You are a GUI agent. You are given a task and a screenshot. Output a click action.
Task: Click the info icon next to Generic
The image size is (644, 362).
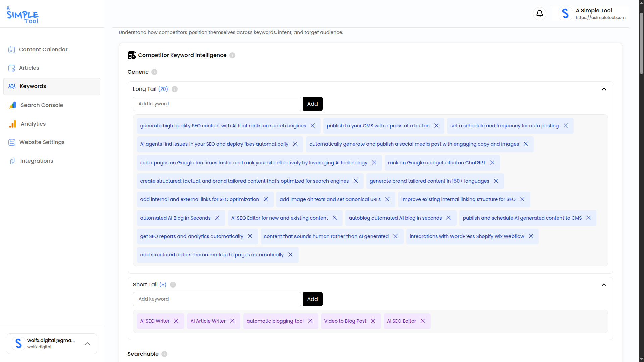tap(154, 72)
